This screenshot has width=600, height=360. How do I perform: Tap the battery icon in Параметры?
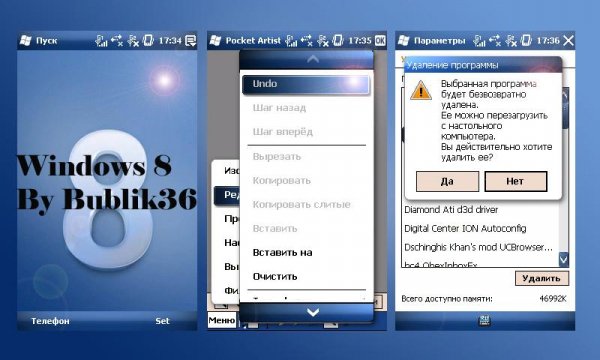point(526,40)
